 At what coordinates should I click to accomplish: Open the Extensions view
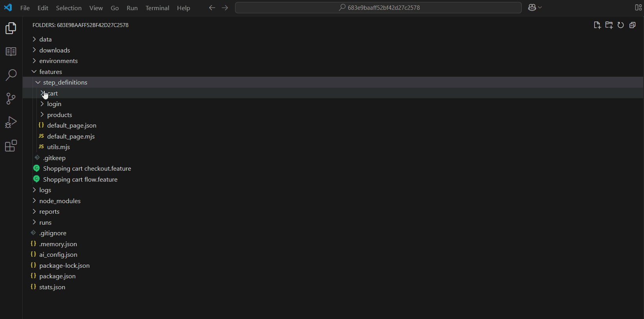click(x=11, y=146)
